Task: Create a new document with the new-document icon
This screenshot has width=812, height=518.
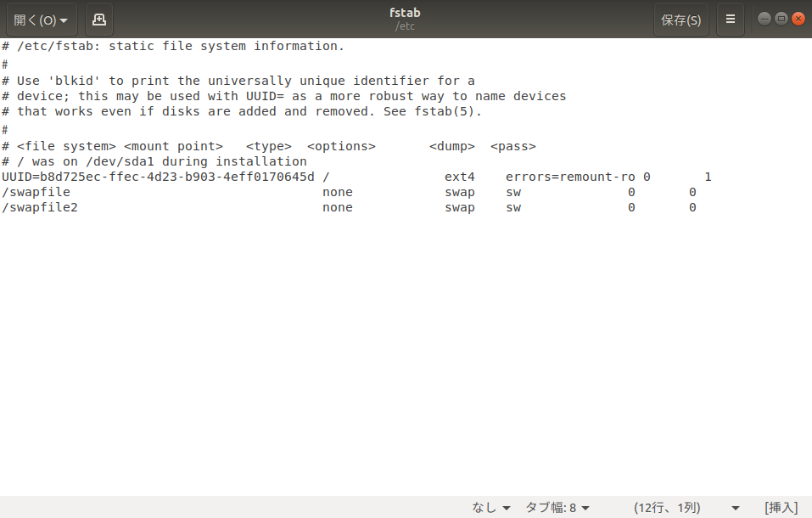Action: pos(99,19)
